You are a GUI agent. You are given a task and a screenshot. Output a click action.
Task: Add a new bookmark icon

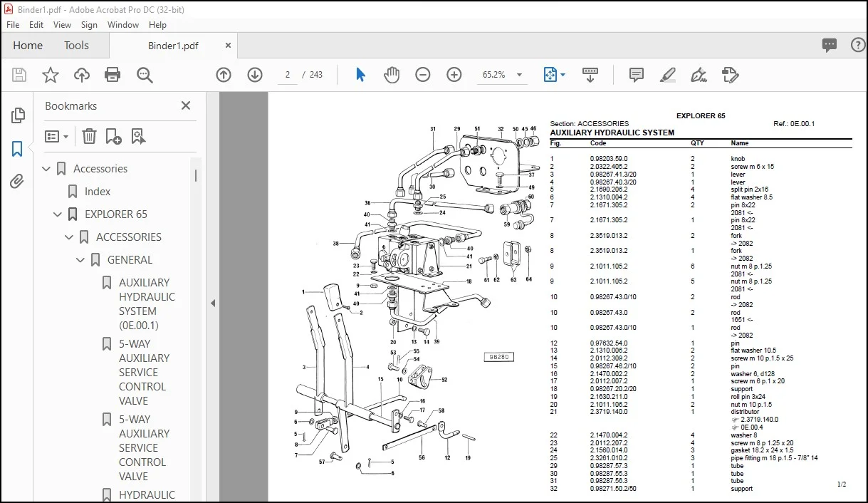pyautogui.click(x=113, y=136)
